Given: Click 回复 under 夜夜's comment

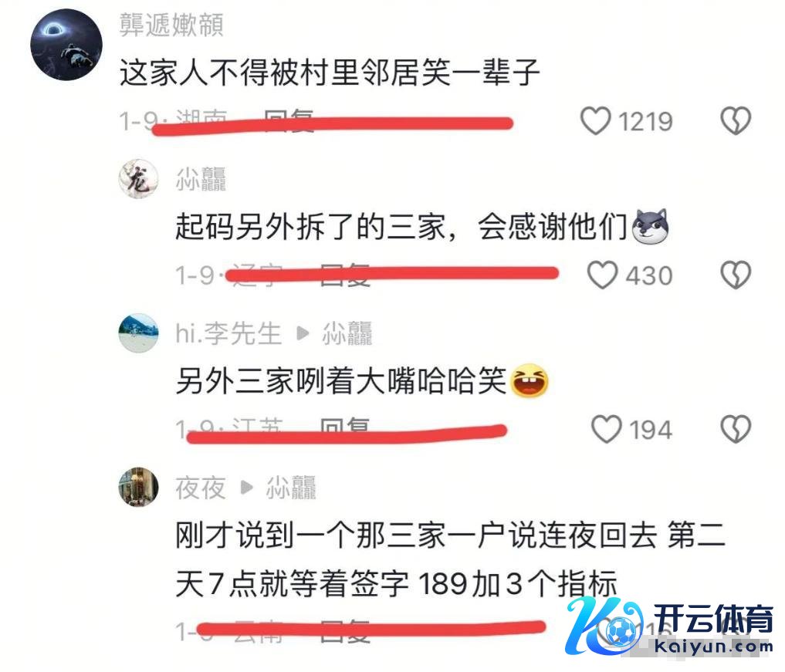Looking at the screenshot, I should point(345,631).
